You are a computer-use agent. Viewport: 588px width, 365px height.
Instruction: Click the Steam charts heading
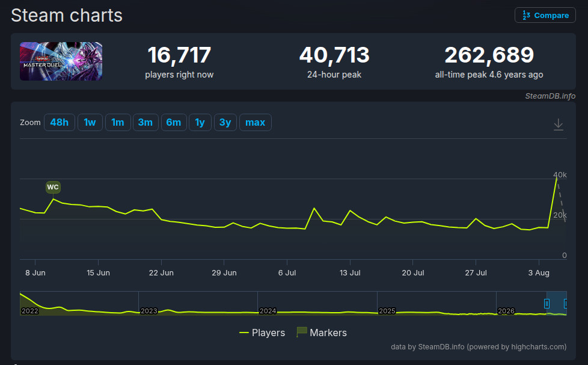67,16
